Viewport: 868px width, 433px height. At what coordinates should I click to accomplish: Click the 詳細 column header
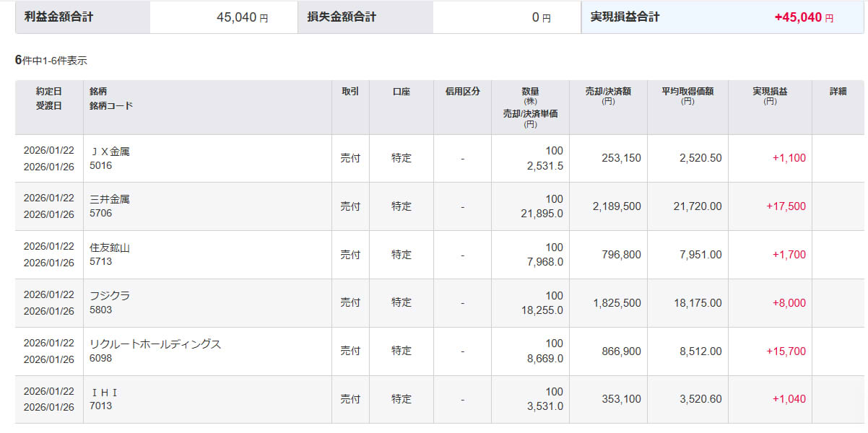(x=838, y=92)
